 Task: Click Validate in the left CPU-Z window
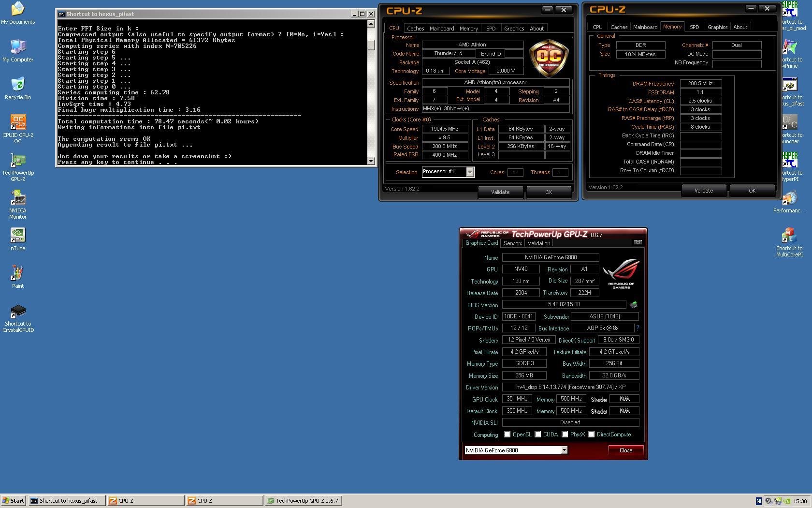coord(500,192)
